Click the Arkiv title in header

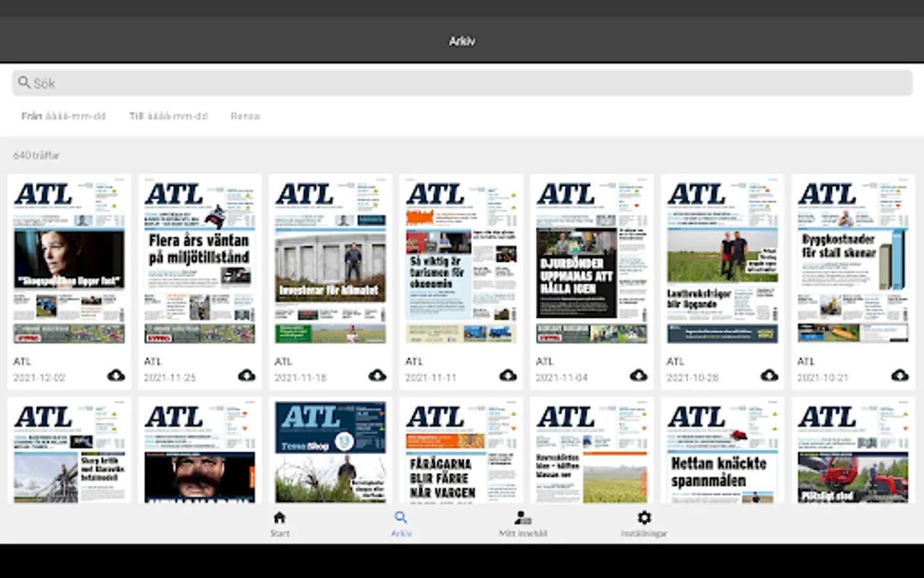pos(462,41)
